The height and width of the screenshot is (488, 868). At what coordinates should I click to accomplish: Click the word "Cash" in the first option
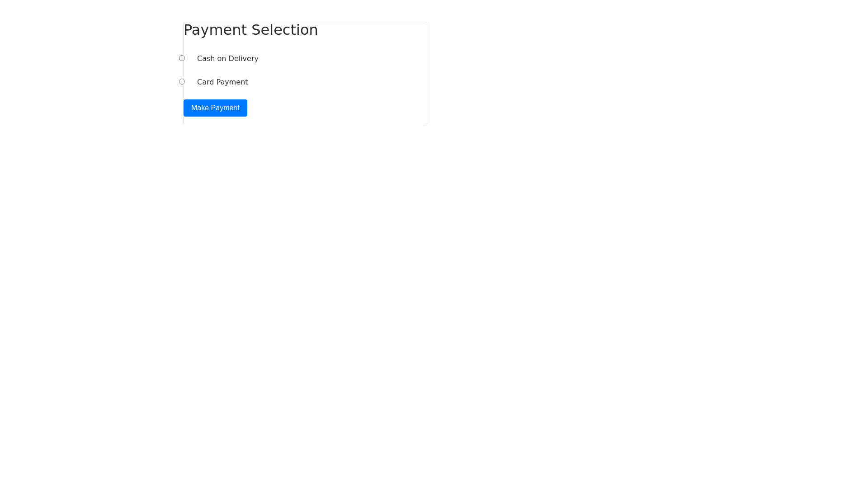(x=206, y=59)
